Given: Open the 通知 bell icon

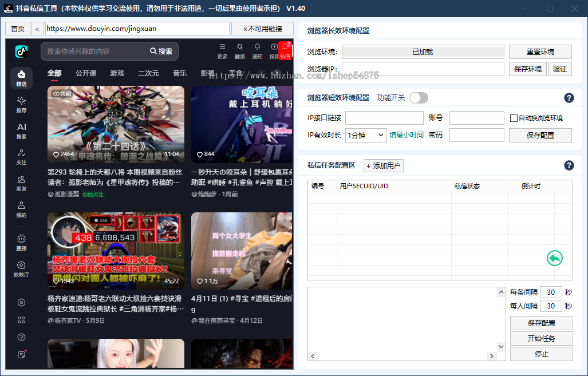Looking at the screenshot, I should [x=257, y=51].
